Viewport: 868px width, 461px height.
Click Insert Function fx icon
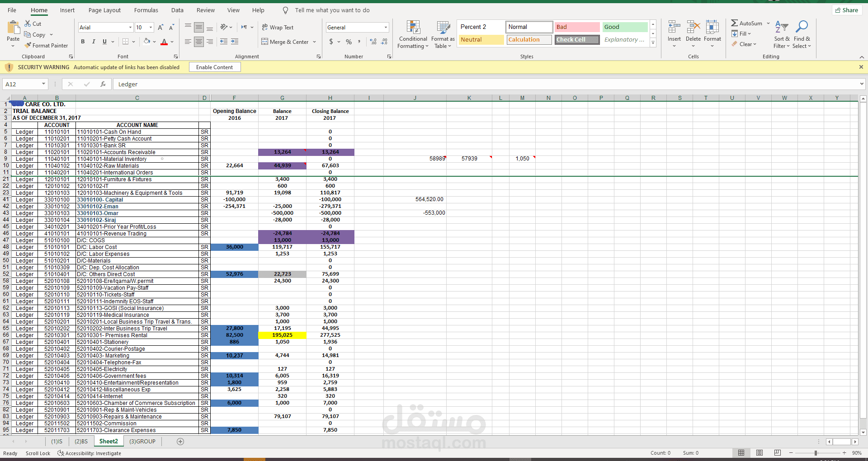[103, 84]
